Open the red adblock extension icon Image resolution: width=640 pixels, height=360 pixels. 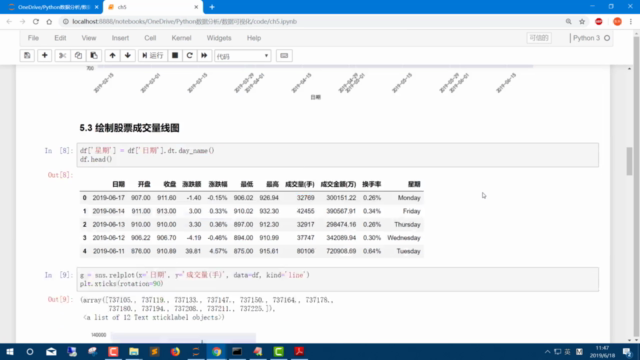pyautogui.click(x=599, y=22)
